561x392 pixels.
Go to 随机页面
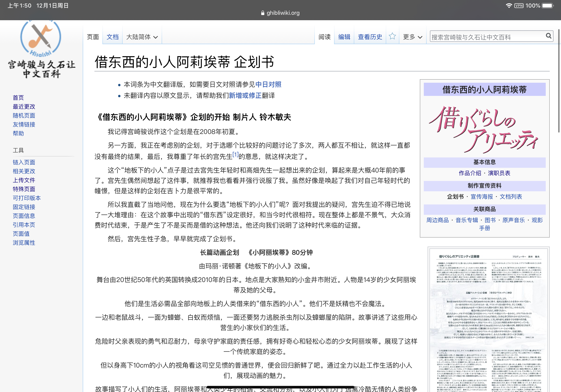(24, 116)
